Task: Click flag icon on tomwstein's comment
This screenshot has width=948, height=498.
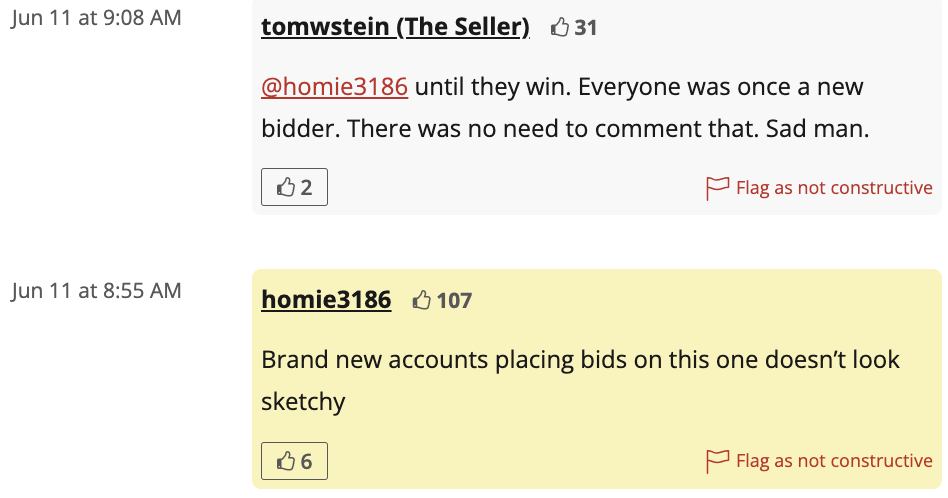Action: [717, 188]
